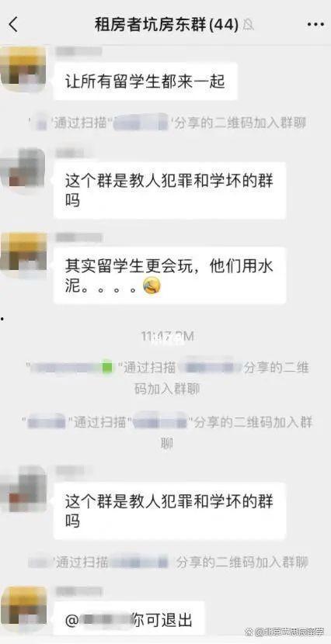The image size is (331, 644).
Task: Select the first 这个群是教人犯罪和学坏的群吗 bubble
Action: [x=169, y=191]
